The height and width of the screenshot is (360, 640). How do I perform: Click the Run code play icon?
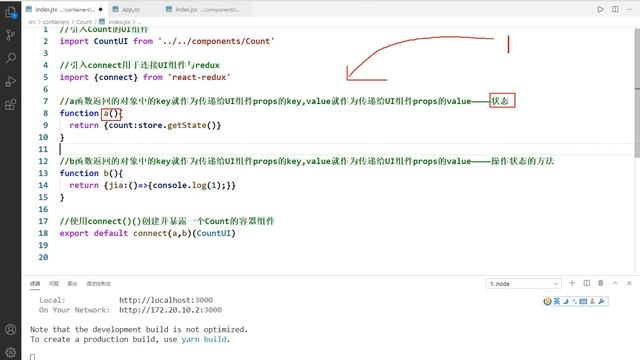point(600,9)
